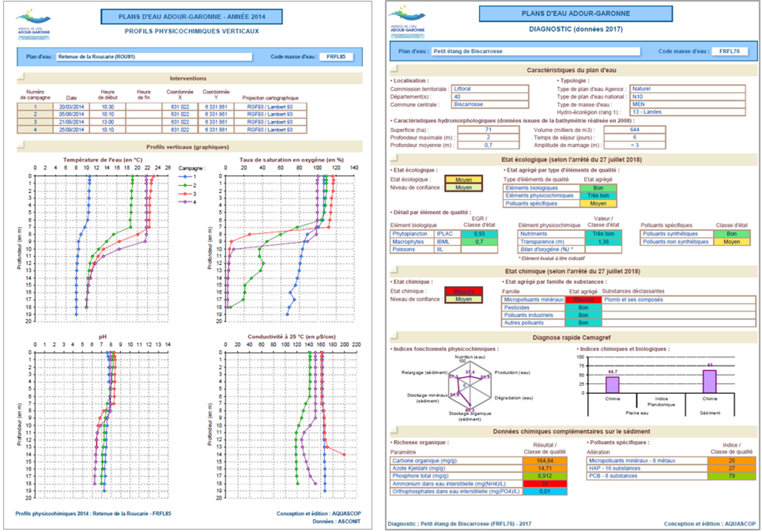The image size is (762, 532).
Task: Click the Chimie sédiment bar in chart
Action: click(709, 381)
